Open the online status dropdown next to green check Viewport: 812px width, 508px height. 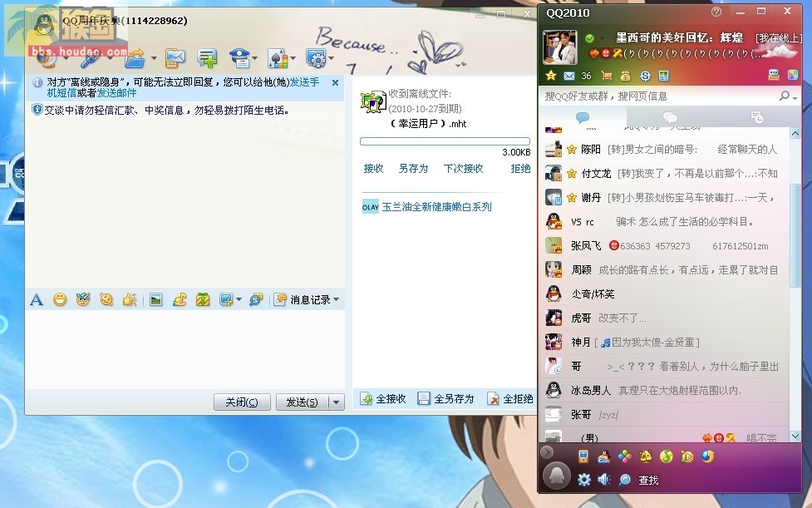click(603, 38)
